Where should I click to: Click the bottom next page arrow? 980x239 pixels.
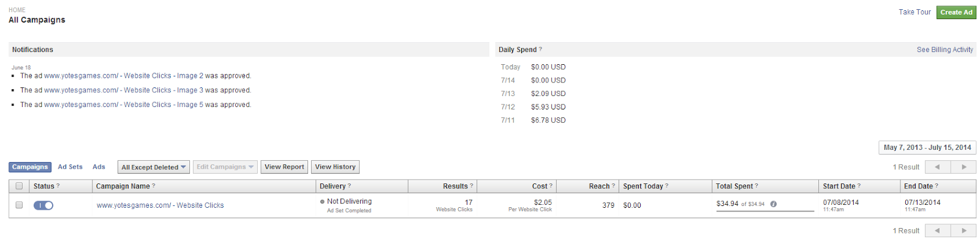tap(963, 230)
